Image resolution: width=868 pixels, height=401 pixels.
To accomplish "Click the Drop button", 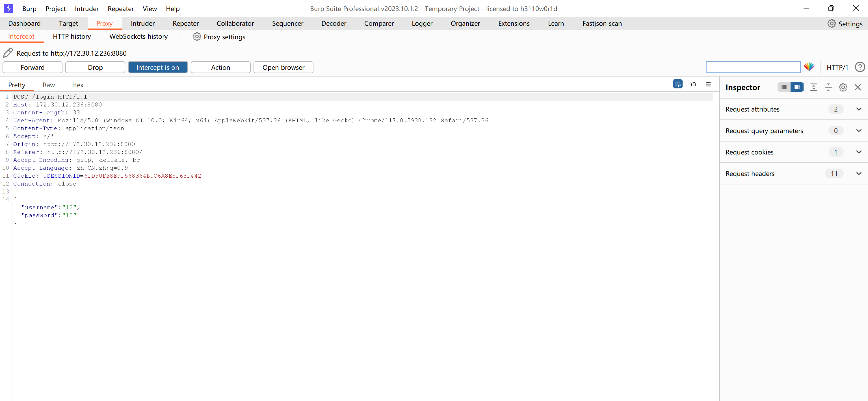I will [x=95, y=67].
